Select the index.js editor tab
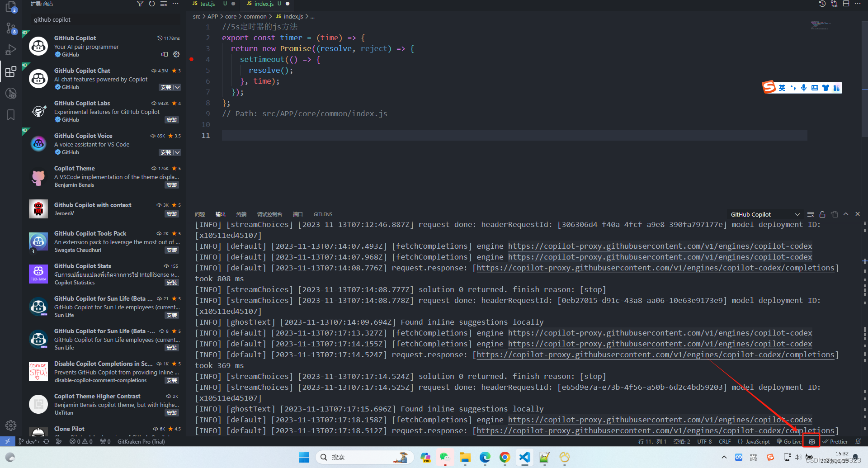This screenshot has height=468, width=868. (x=264, y=4)
